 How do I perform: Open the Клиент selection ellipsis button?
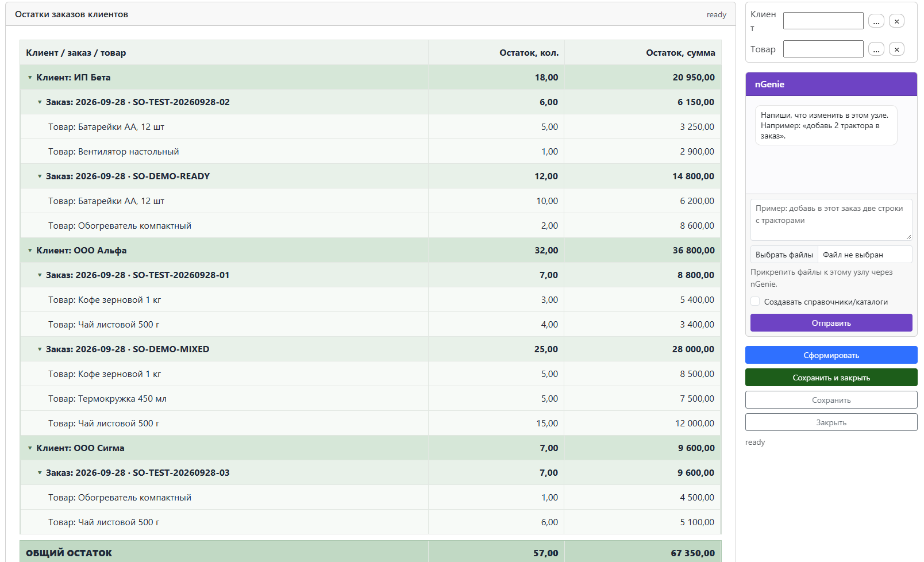coord(876,21)
